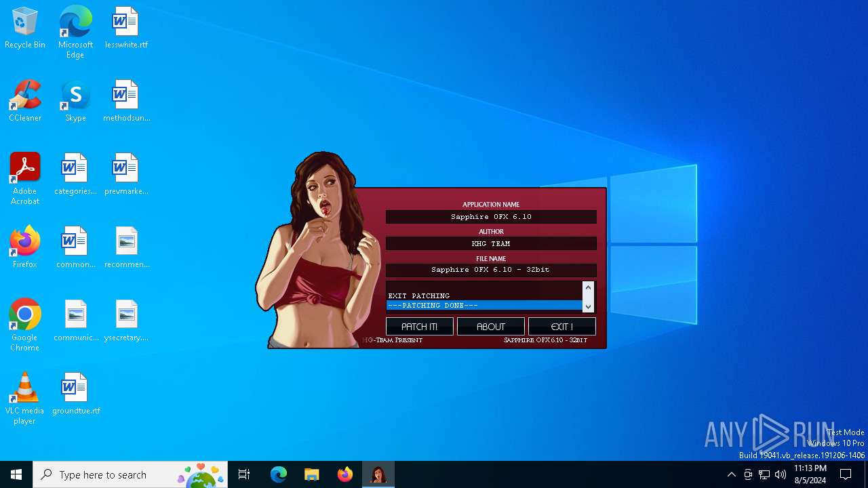The width and height of the screenshot is (868, 488).
Task: Select the CCleaner desktop shortcut
Action: (x=25, y=102)
